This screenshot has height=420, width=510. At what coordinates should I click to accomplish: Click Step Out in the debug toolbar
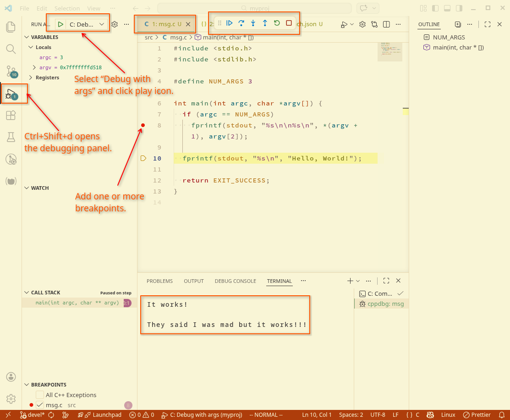click(265, 23)
